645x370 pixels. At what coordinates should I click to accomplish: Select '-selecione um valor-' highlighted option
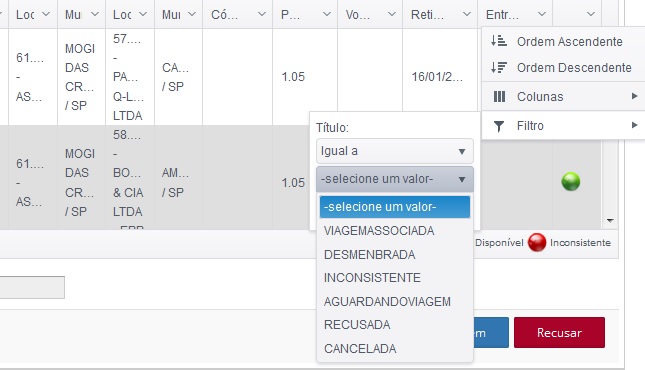point(395,207)
